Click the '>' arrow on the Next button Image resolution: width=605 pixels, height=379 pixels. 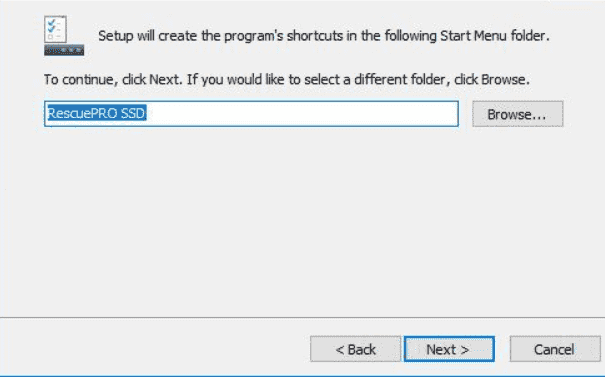click(465, 350)
